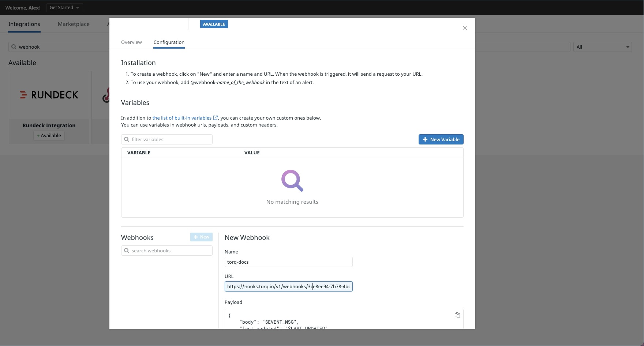Focus the filter variables search box
This screenshot has width=644, height=346.
pyautogui.click(x=167, y=139)
